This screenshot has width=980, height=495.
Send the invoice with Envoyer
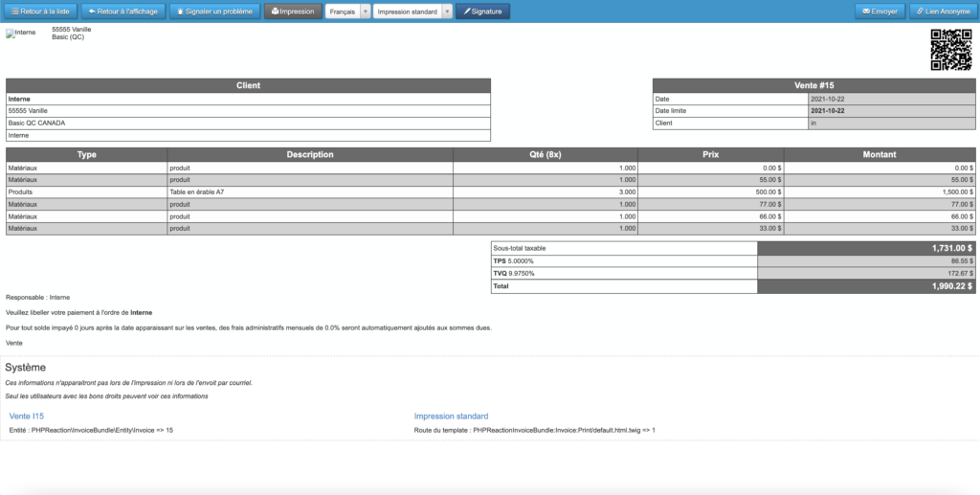(x=880, y=11)
